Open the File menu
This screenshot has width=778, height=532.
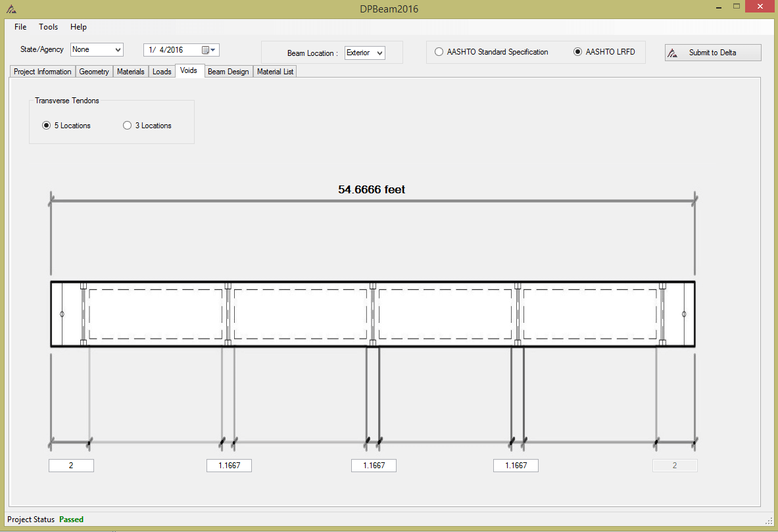[20, 27]
